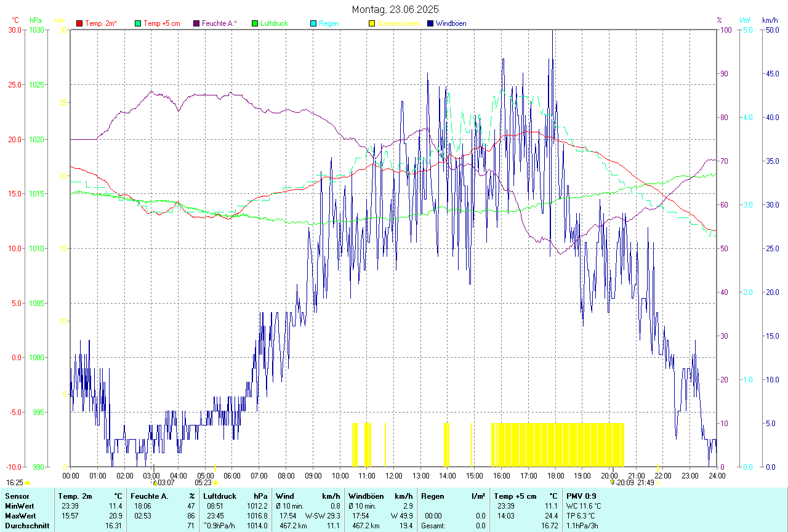Select the Luftdruck legend label
788x532 pixels.
pos(274,23)
